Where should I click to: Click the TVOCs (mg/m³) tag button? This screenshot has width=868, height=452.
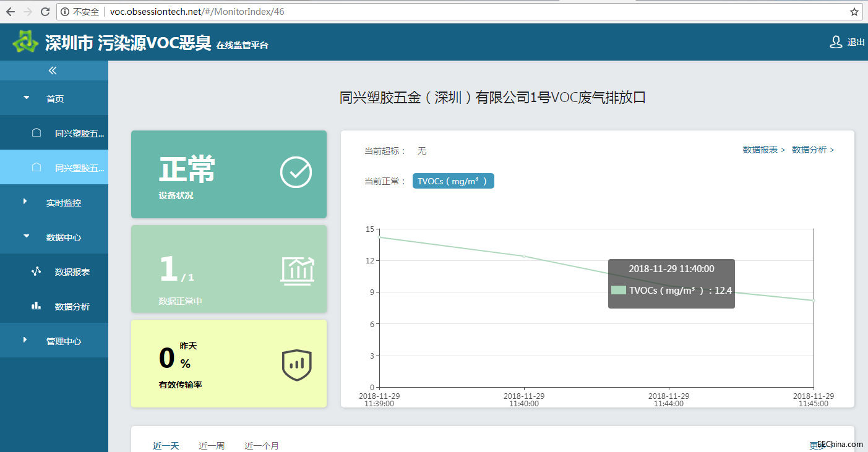pyautogui.click(x=453, y=181)
